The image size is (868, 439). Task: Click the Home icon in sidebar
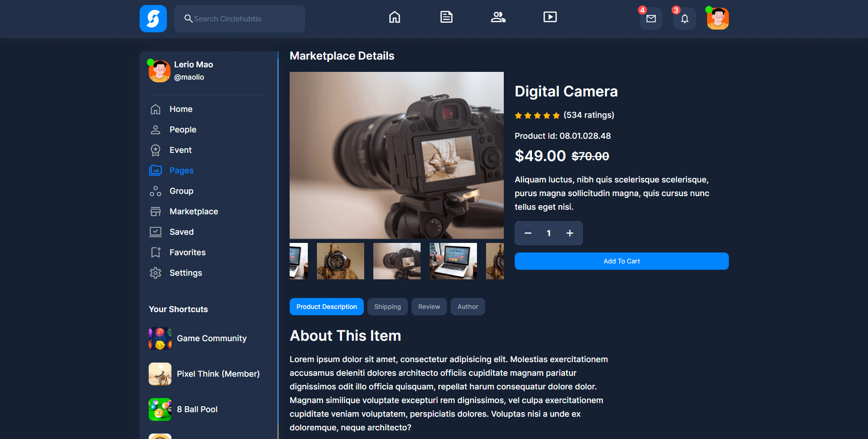[156, 109]
